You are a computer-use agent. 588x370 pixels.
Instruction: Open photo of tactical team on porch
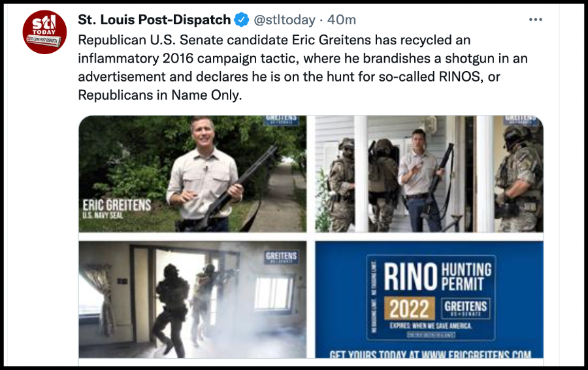tap(429, 174)
